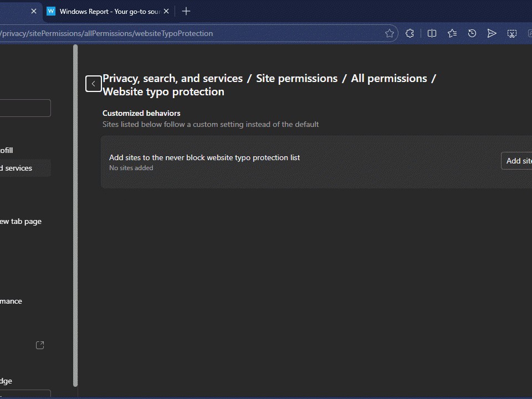Click the external link icon in the sidebar
The width and height of the screenshot is (532, 399).
coord(40,345)
